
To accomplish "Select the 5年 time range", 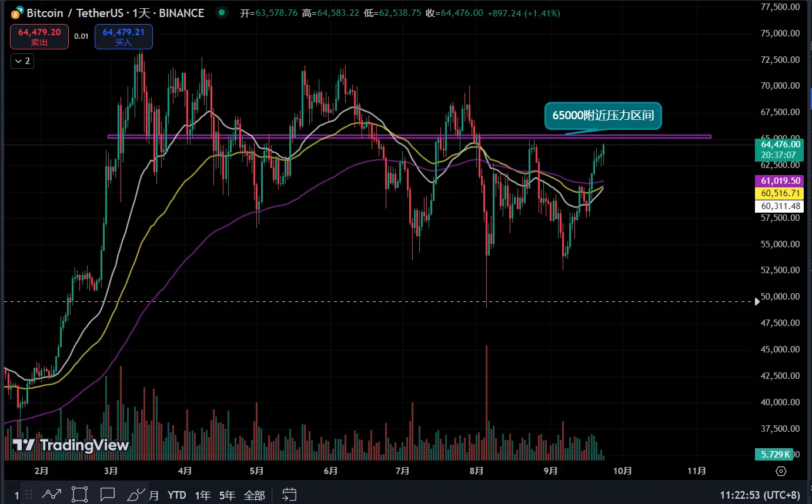I will [x=228, y=495].
